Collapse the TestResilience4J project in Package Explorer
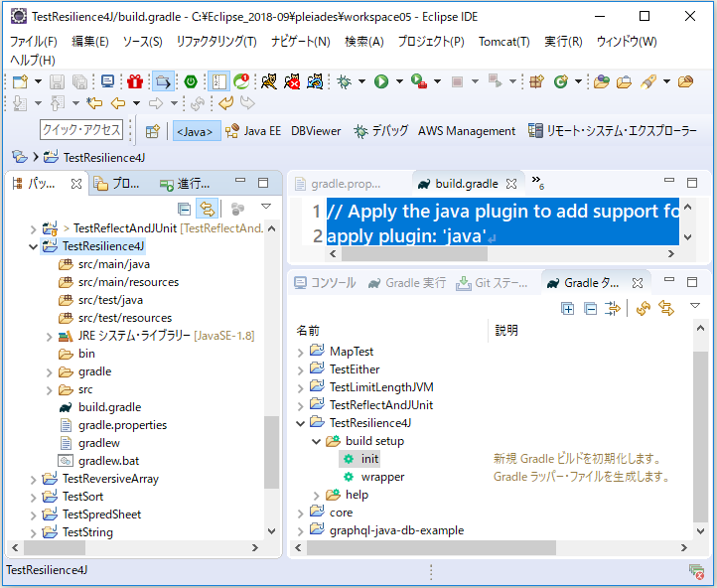717x588 pixels. 33,247
